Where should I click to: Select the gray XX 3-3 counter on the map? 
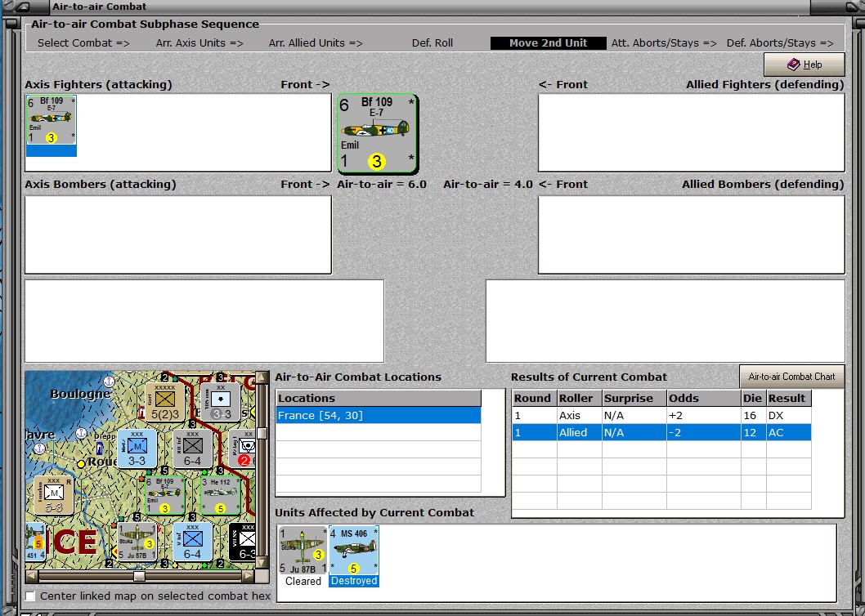click(220, 402)
